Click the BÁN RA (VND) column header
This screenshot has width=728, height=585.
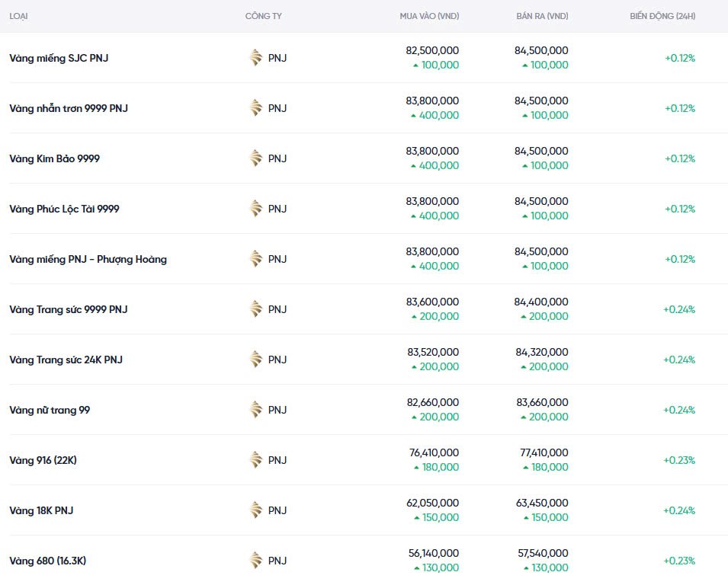(x=541, y=16)
